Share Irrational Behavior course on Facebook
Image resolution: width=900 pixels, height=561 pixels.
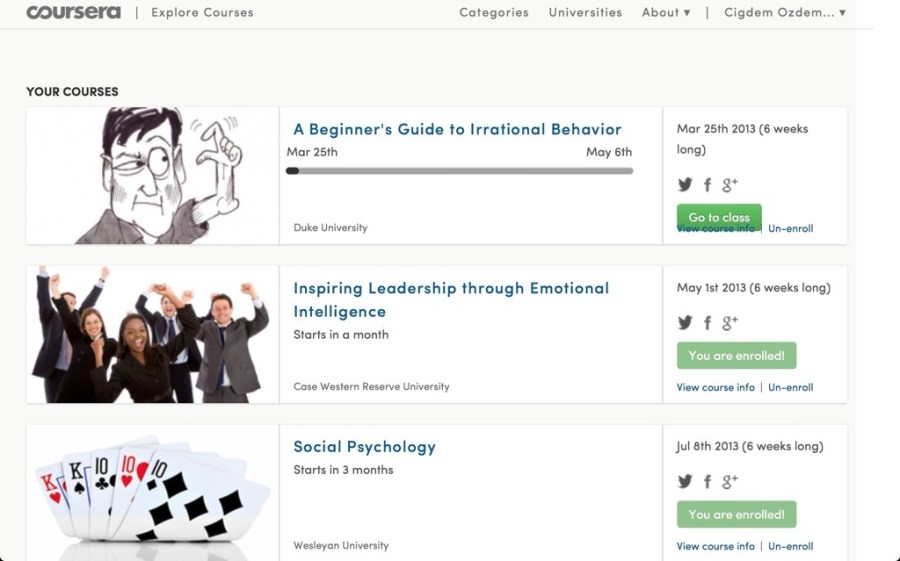coord(707,184)
